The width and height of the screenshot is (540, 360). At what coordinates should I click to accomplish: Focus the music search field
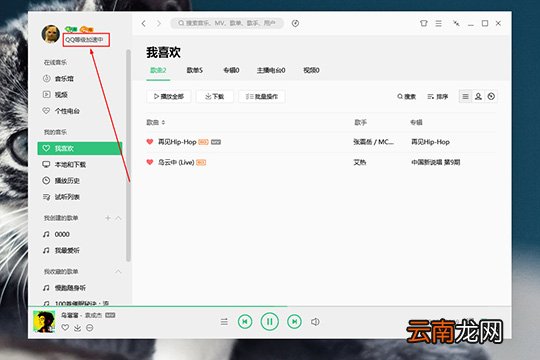tap(227, 23)
